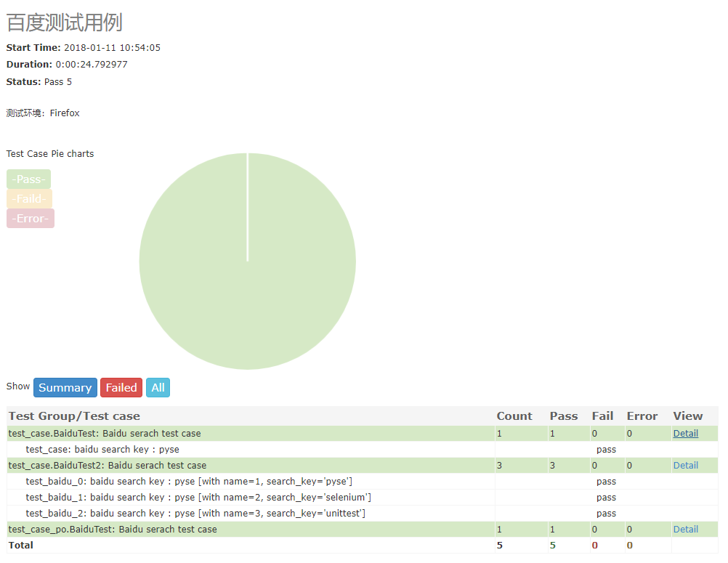Click the Status: Pass 5 line
The image size is (728, 563).
coord(39,82)
